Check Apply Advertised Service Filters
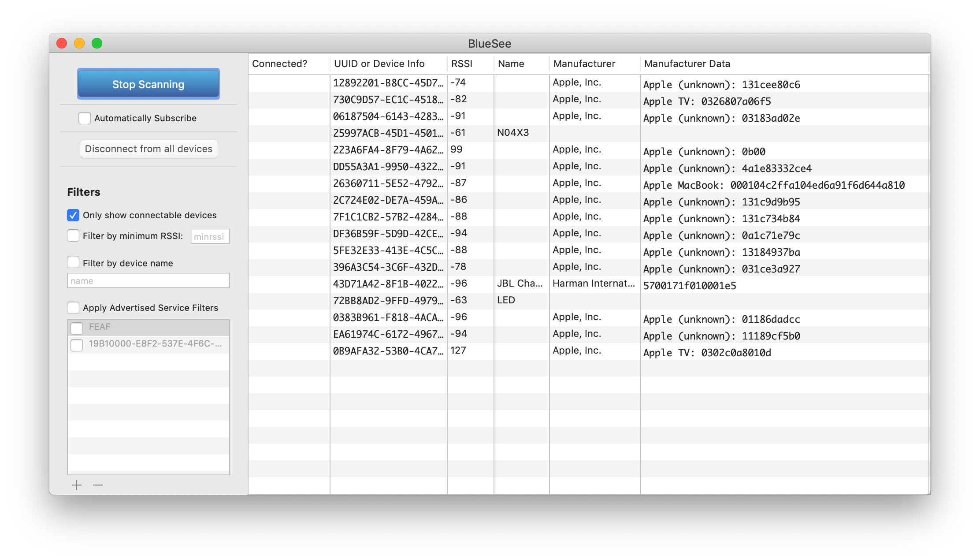The width and height of the screenshot is (980, 560). pyautogui.click(x=73, y=308)
